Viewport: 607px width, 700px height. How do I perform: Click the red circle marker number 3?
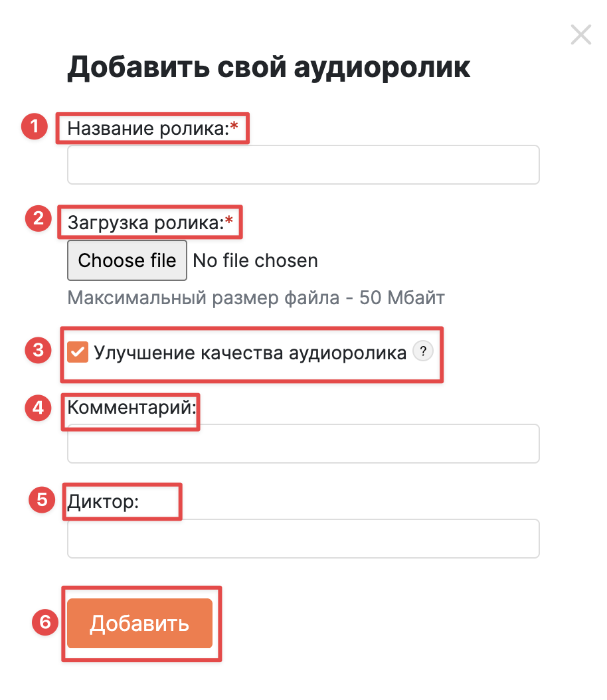tap(39, 350)
